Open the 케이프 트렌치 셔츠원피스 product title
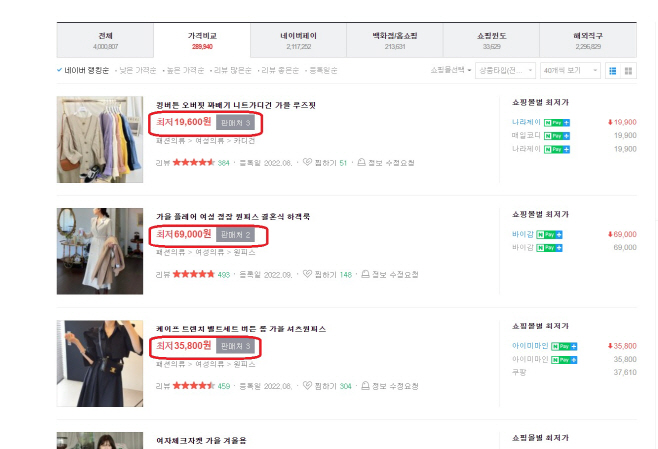 tap(241, 329)
